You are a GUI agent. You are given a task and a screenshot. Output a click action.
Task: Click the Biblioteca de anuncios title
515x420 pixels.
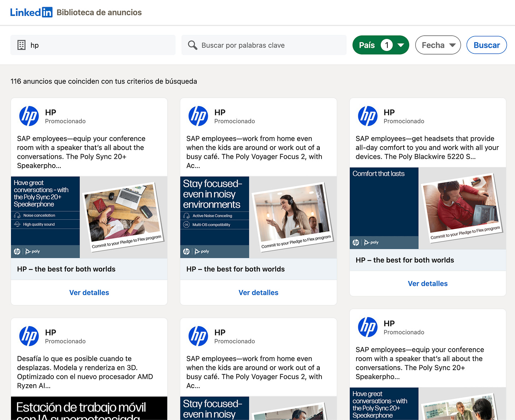[x=99, y=12]
